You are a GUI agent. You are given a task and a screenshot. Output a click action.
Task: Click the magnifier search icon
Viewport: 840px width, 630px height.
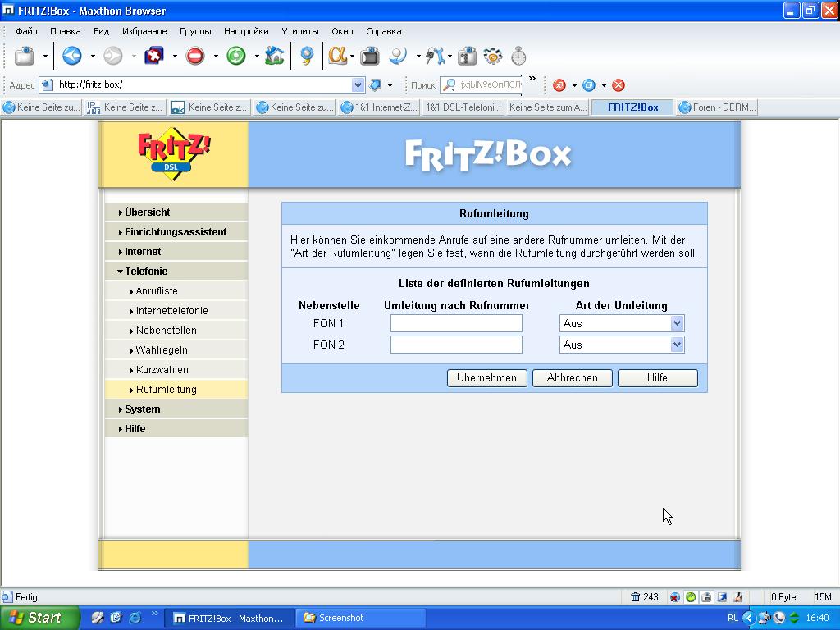tap(449, 84)
